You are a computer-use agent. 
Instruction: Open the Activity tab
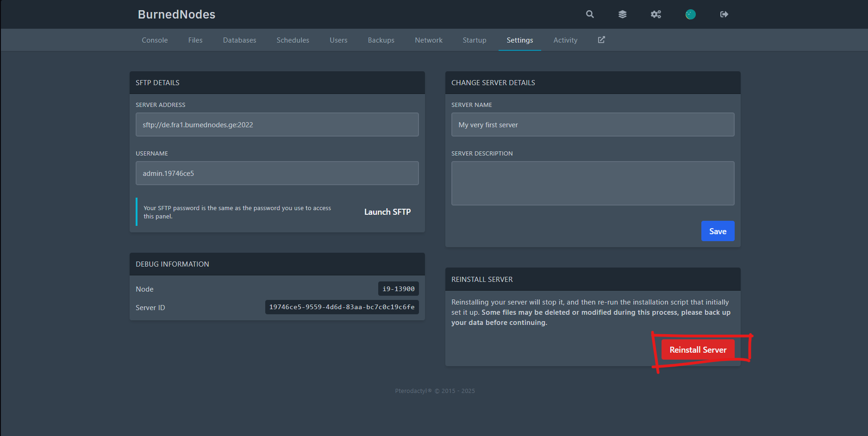(565, 40)
